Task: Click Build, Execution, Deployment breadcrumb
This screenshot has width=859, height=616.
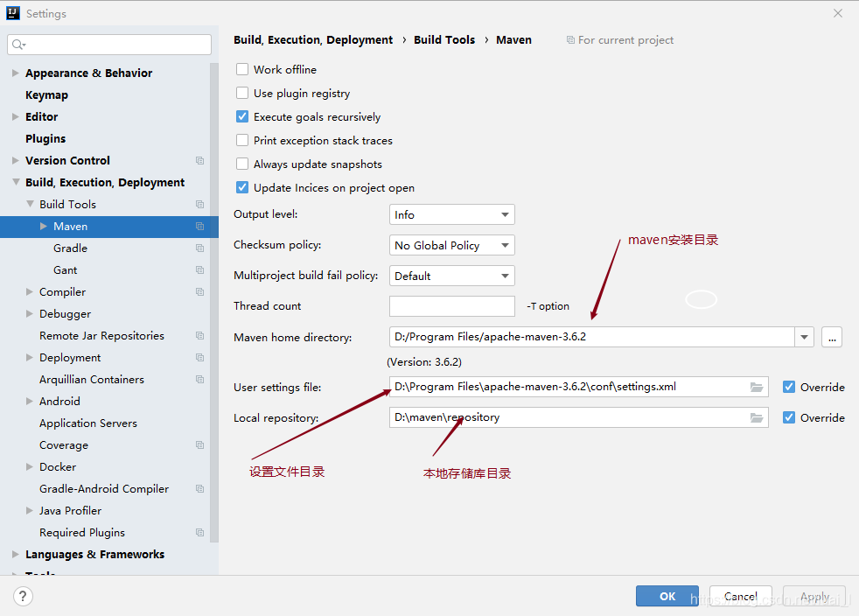Action: point(313,40)
